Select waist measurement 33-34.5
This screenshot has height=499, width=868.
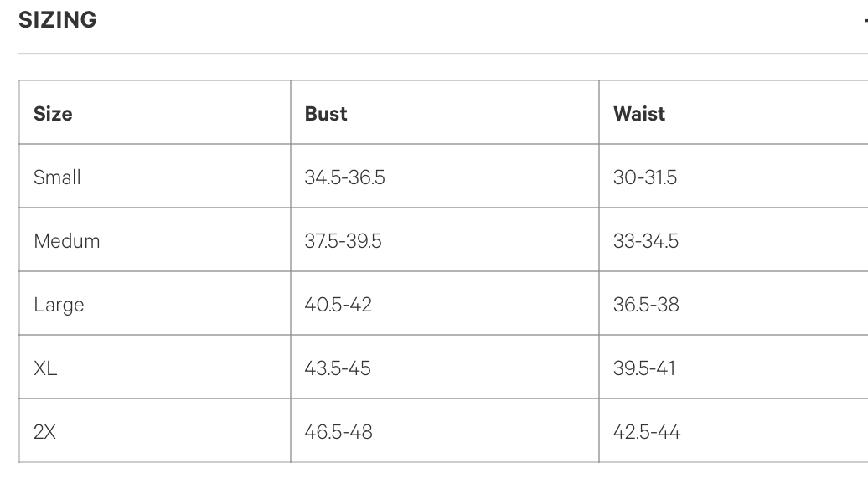pos(645,241)
